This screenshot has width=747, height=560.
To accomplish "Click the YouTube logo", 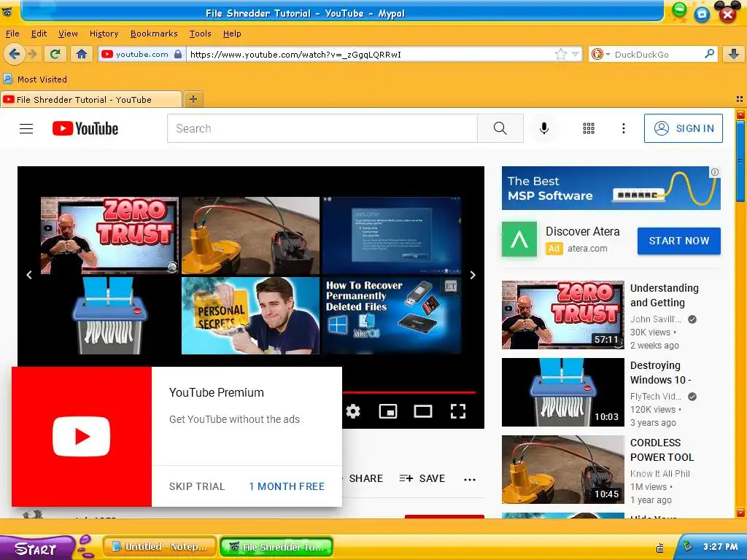I will click(x=85, y=128).
